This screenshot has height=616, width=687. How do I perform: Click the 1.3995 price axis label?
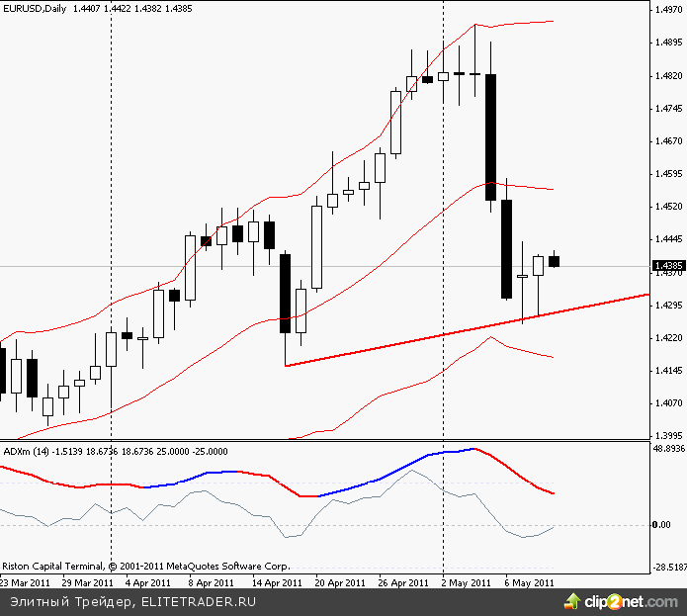pos(668,436)
